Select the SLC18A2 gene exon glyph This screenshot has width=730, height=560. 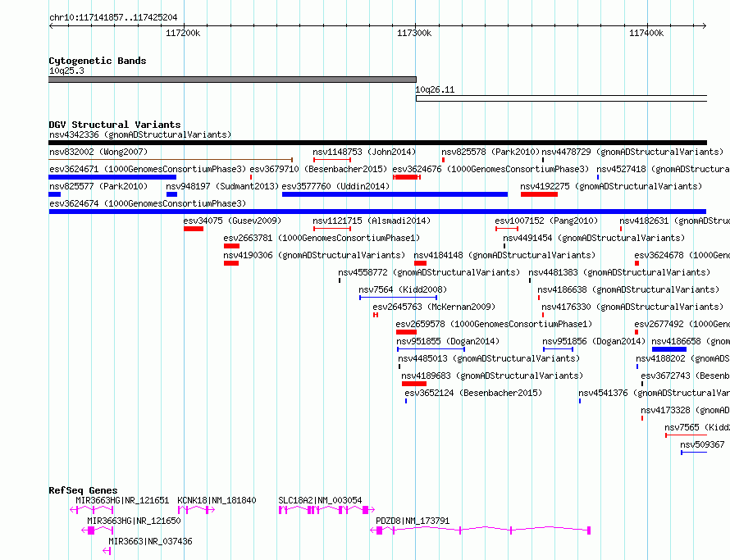(326, 510)
